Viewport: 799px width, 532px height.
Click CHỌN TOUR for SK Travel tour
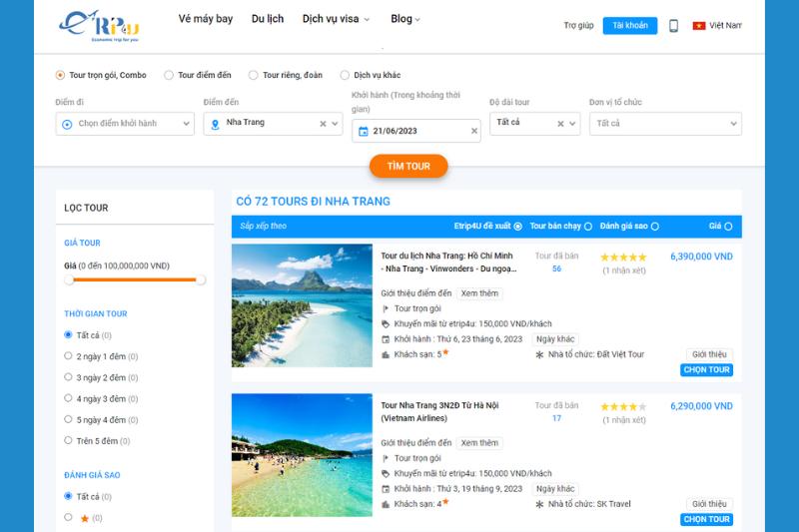pyautogui.click(x=706, y=520)
